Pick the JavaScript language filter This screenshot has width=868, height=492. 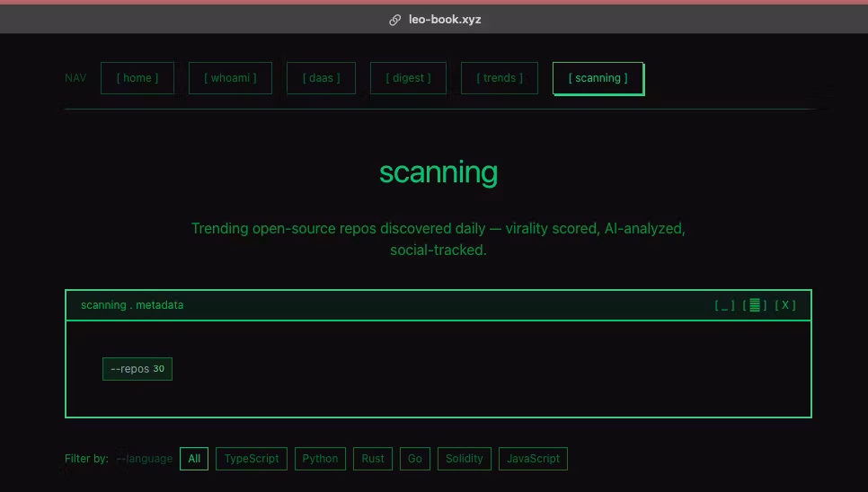(x=533, y=459)
